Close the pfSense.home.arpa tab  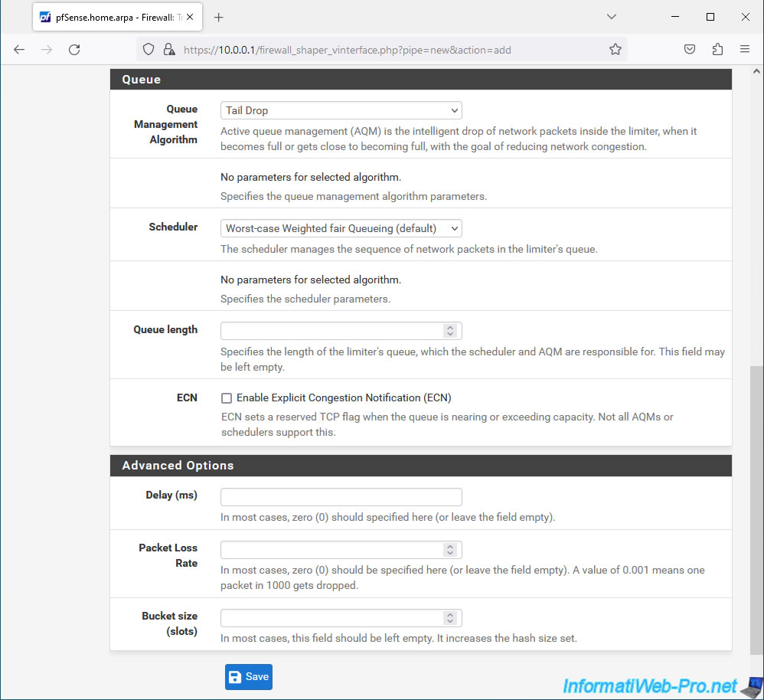(x=190, y=17)
